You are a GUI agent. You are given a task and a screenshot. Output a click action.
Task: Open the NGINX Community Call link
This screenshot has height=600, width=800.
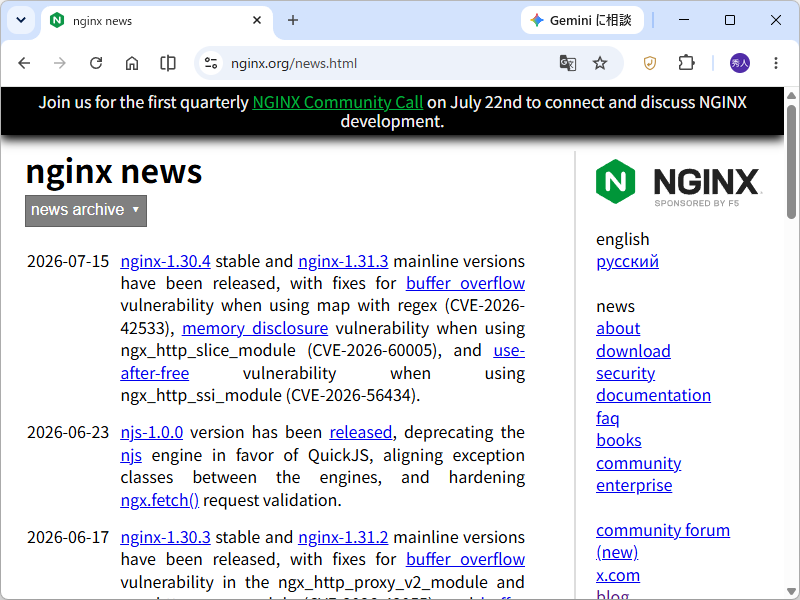[337, 102]
